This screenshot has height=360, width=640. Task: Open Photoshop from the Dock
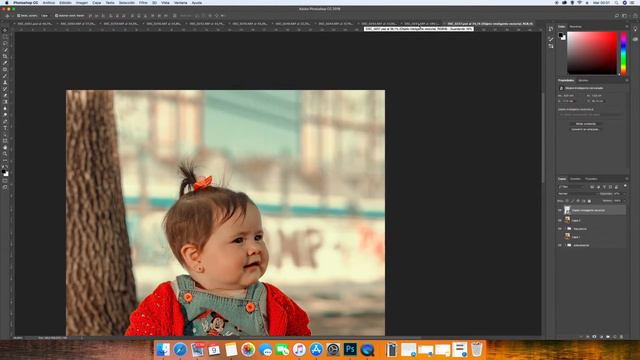pos(350,349)
